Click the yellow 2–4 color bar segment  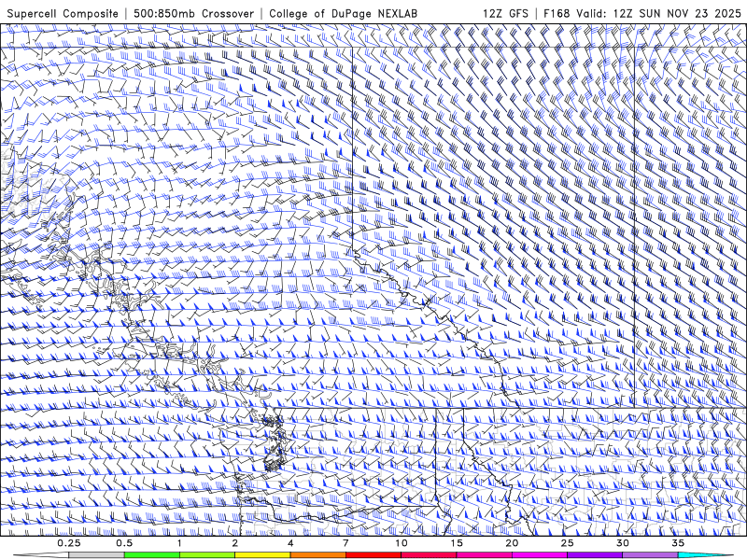coord(262,555)
